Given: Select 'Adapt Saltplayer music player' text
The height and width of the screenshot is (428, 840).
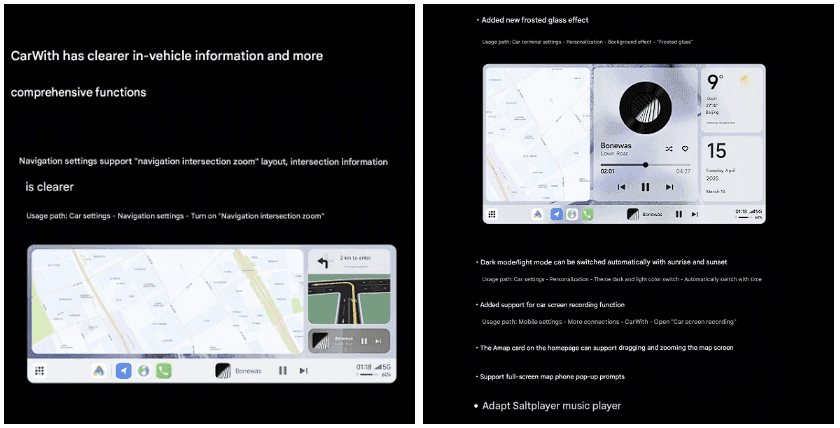Looking at the screenshot, I should [551, 406].
